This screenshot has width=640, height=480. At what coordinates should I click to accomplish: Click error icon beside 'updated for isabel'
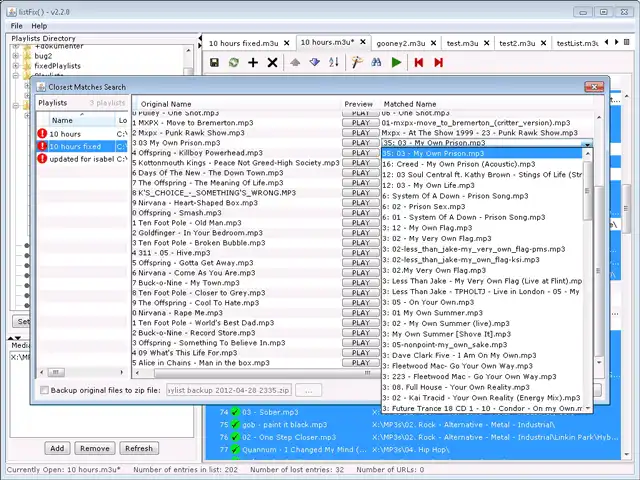42,159
